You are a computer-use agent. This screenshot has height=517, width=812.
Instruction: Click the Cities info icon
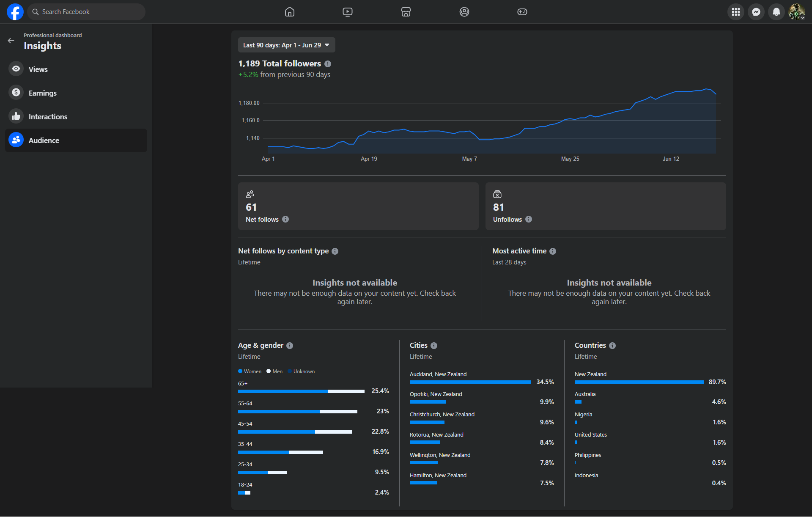[434, 346]
